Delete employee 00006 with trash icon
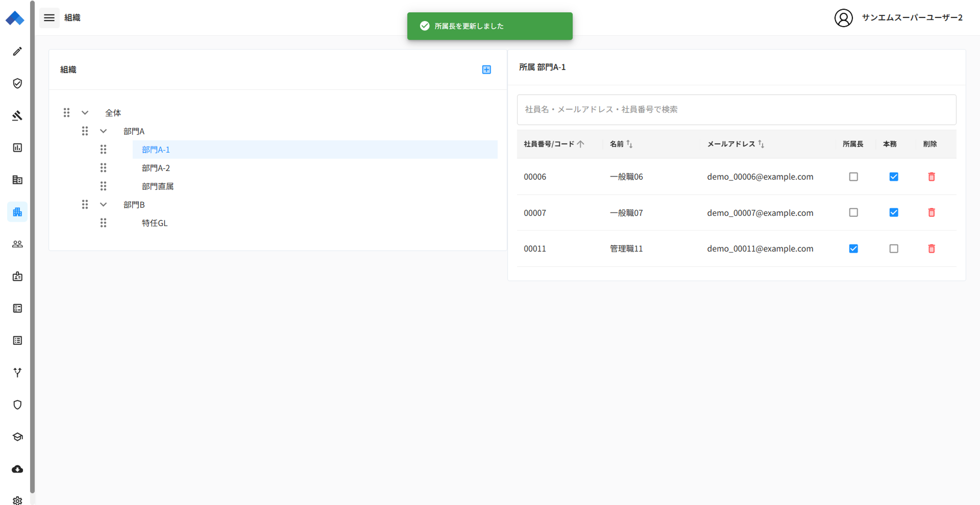The height and width of the screenshot is (505, 980). point(931,177)
